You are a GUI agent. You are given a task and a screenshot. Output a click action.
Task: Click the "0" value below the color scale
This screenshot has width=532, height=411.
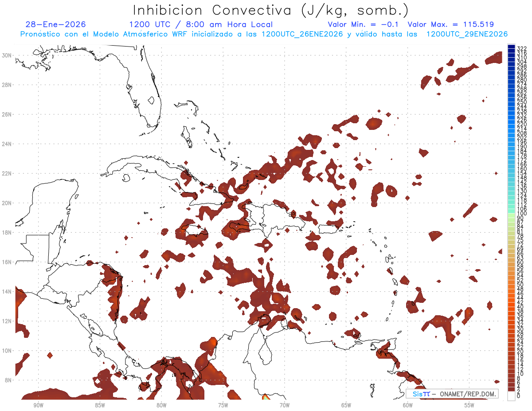[519, 396]
